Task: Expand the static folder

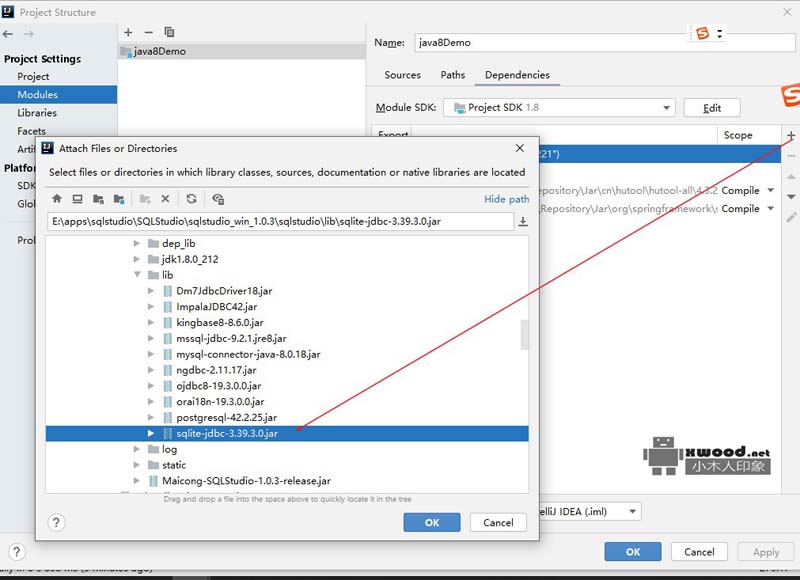Action: (137, 465)
